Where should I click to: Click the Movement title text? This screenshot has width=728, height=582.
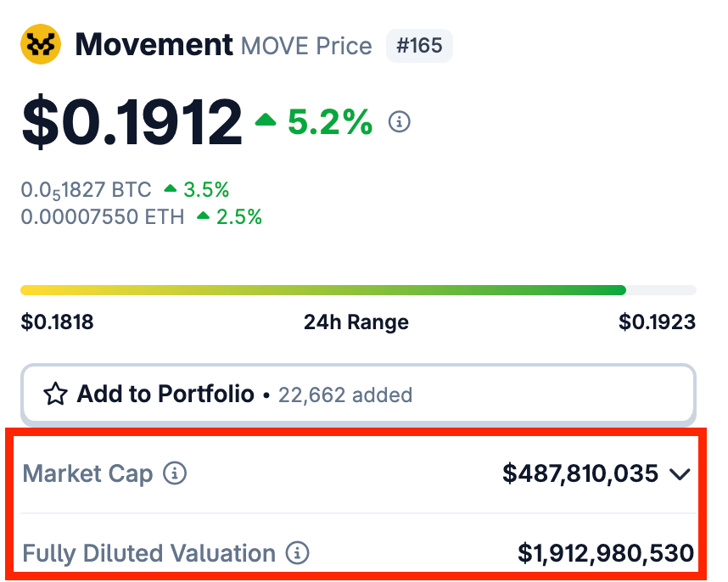click(154, 45)
